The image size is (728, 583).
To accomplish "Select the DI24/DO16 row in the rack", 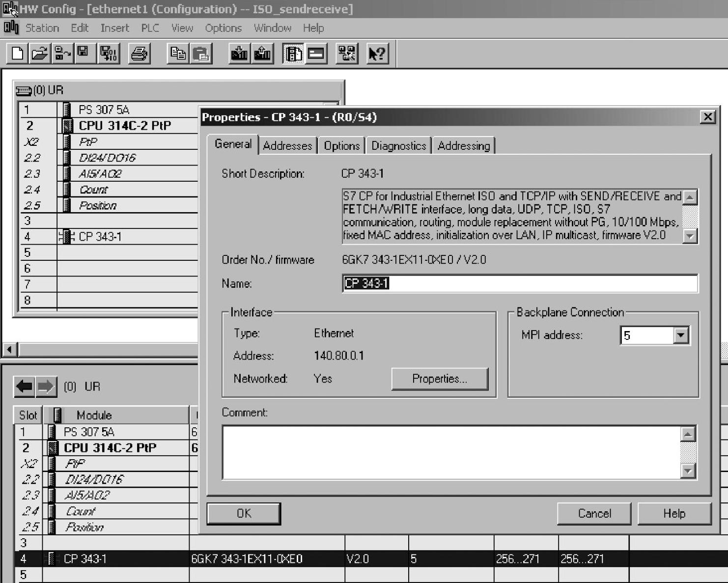I will pyautogui.click(x=109, y=158).
